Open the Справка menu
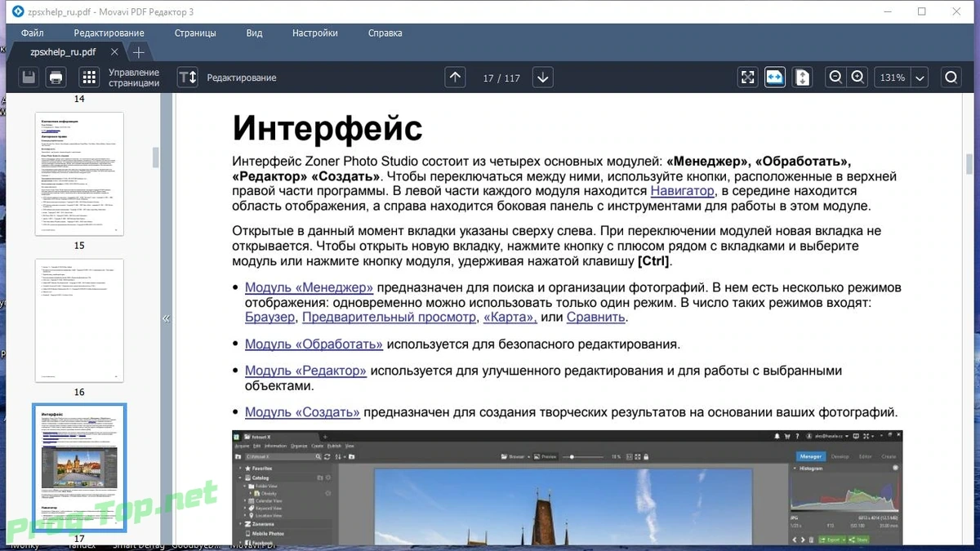Screen dimensions: 980x551 (385, 33)
